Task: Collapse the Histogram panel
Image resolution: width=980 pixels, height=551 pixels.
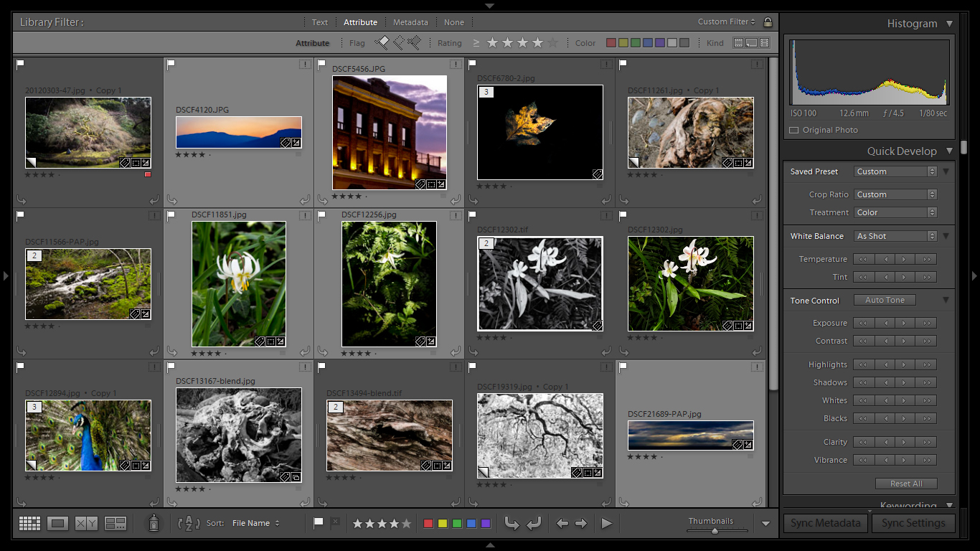Action: pyautogui.click(x=949, y=24)
